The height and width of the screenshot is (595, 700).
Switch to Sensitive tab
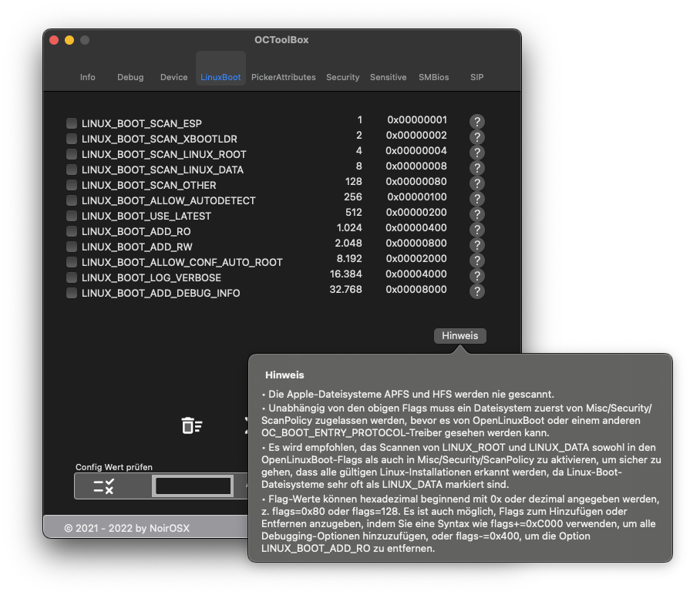388,77
